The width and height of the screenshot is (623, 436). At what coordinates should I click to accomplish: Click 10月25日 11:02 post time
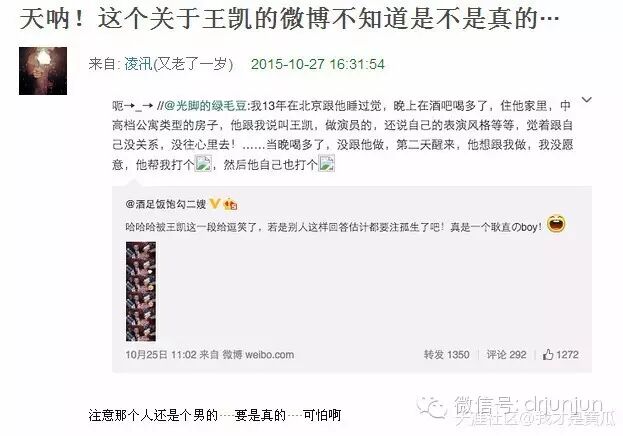[161, 355]
